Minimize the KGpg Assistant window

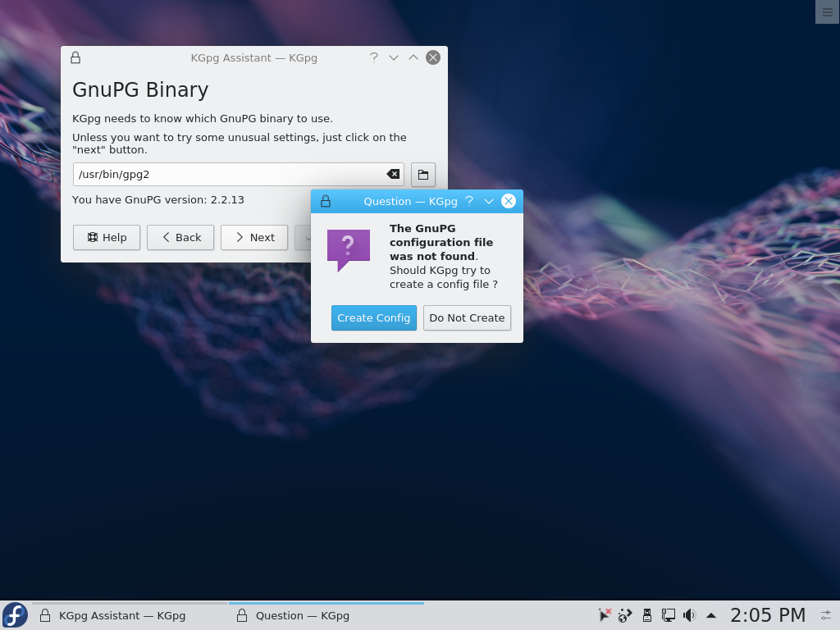pos(394,58)
